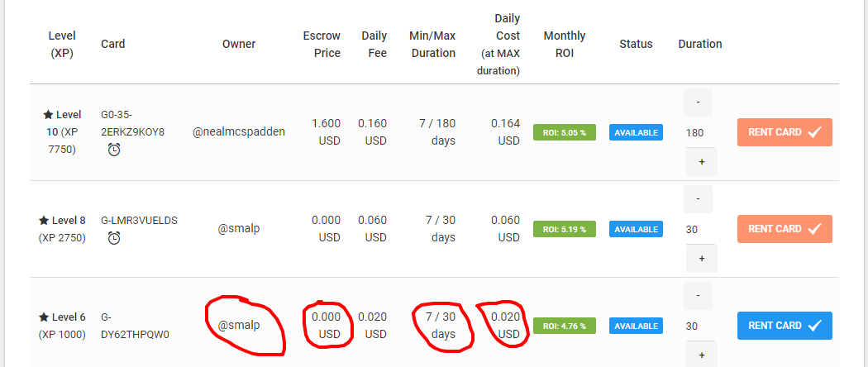This screenshot has width=868, height=367.
Task: Rent the Level 10 card from @nealmcspadden
Action: [x=785, y=132]
